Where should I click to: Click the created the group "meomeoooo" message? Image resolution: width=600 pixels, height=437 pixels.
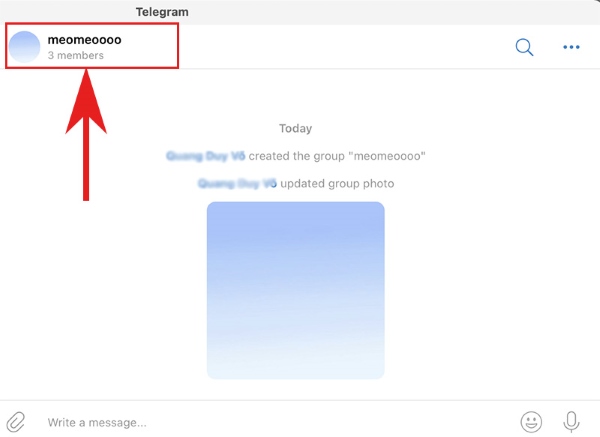pyautogui.click(x=296, y=156)
